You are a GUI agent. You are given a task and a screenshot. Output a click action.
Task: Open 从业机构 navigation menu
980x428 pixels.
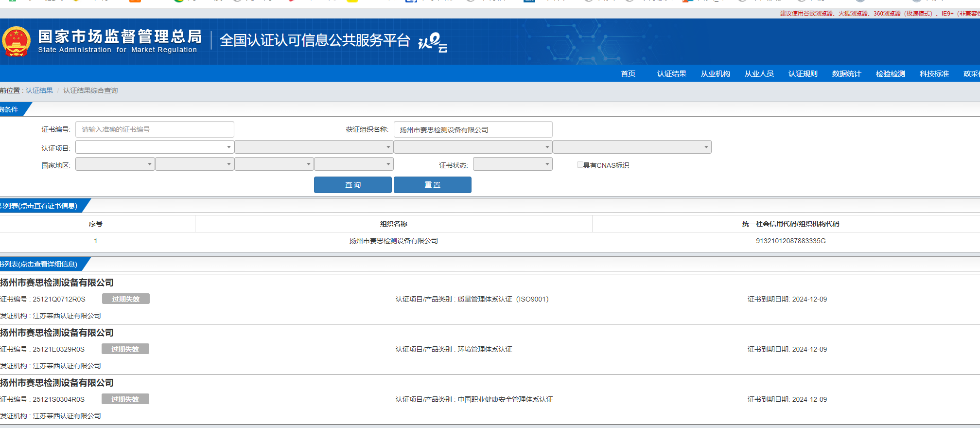(x=716, y=73)
